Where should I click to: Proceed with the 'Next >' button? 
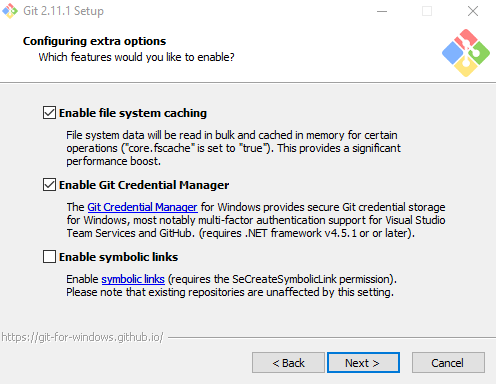tap(363, 363)
